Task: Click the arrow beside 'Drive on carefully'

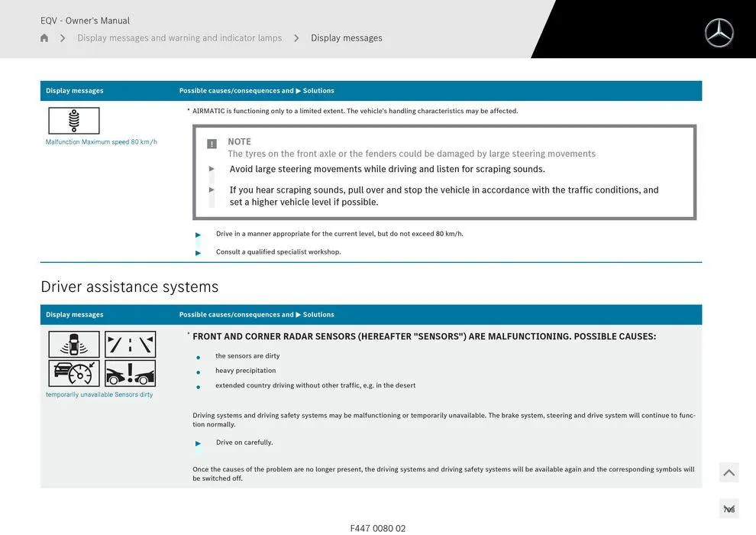Action: coord(199,442)
